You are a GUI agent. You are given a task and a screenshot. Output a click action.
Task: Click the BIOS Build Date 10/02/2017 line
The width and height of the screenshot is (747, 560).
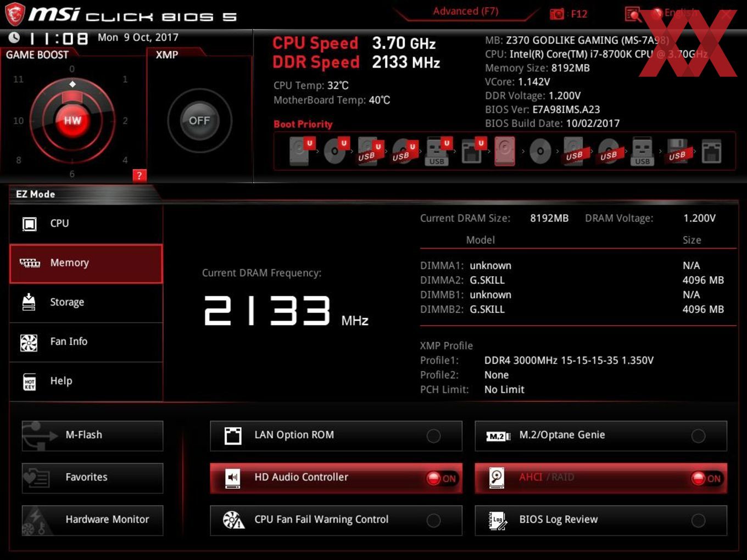pyautogui.click(x=552, y=124)
